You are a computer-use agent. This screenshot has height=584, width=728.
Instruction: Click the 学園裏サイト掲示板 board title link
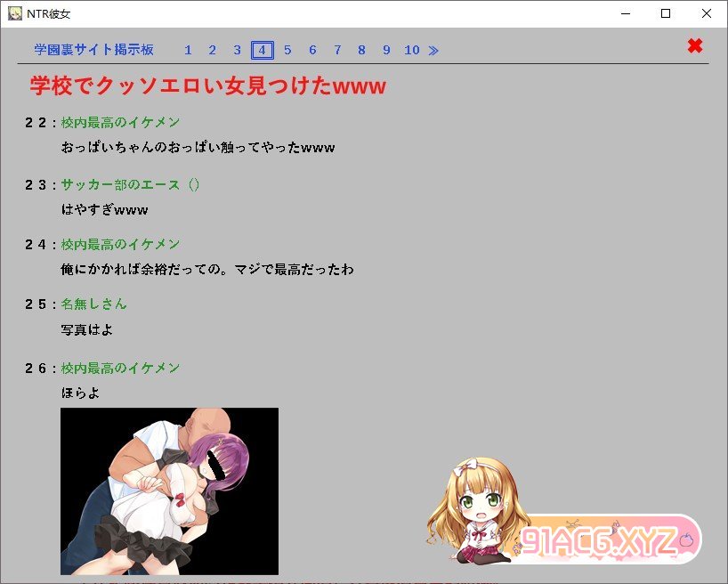[93, 51]
